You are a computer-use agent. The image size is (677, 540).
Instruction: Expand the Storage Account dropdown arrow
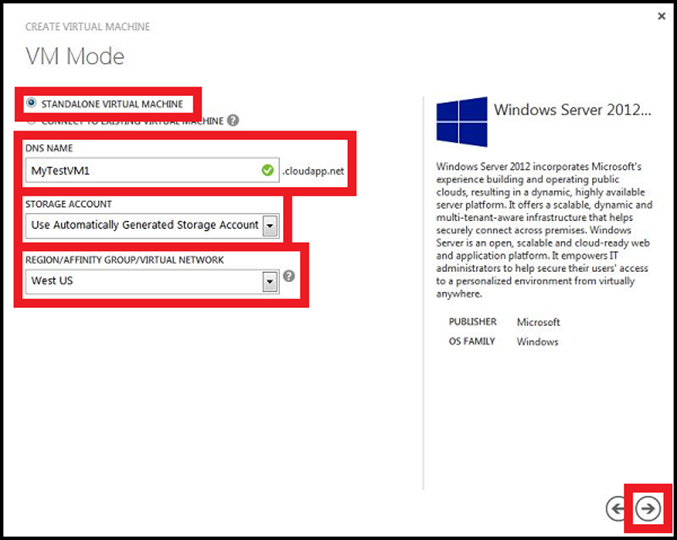270,225
